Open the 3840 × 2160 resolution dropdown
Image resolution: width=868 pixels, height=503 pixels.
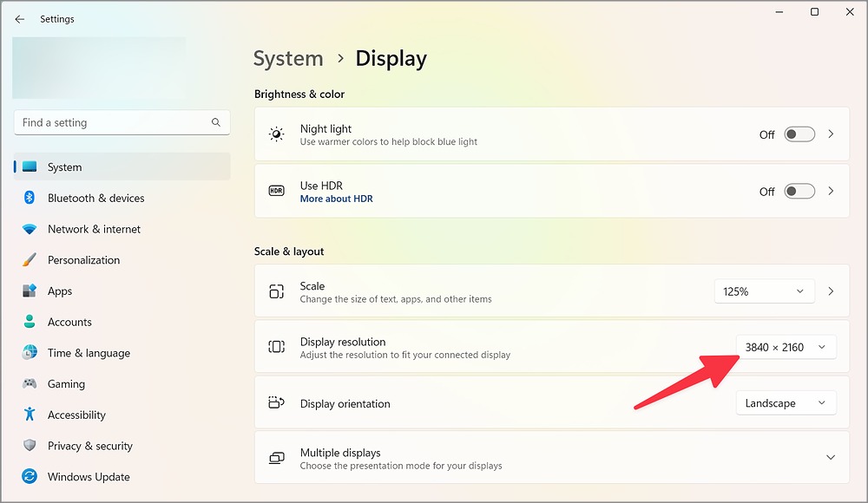tap(786, 348)
